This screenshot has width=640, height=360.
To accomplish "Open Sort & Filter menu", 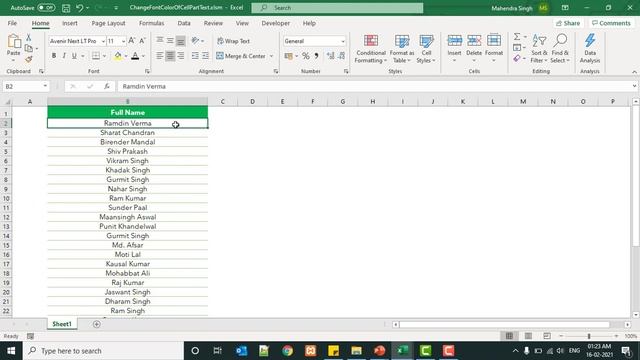I will (x=539, y=49).
